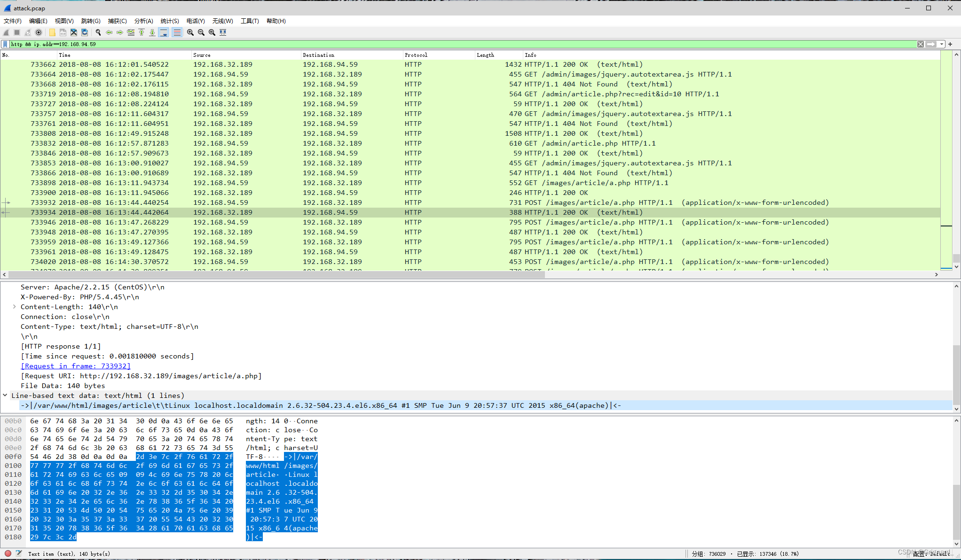The image size is (961, 560).
Task: Open the 捕获(C) menu
Action: [x=118, y=21]
